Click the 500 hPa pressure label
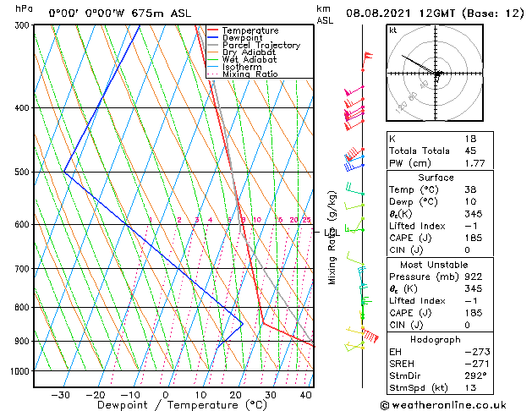Viewport: 532px width, 411px height. click(24, 172)
